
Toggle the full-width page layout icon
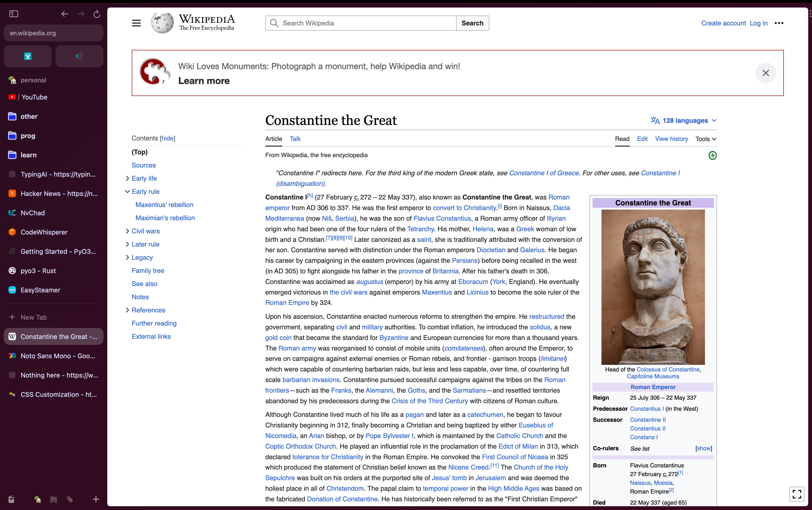click(x=796, y=494)
